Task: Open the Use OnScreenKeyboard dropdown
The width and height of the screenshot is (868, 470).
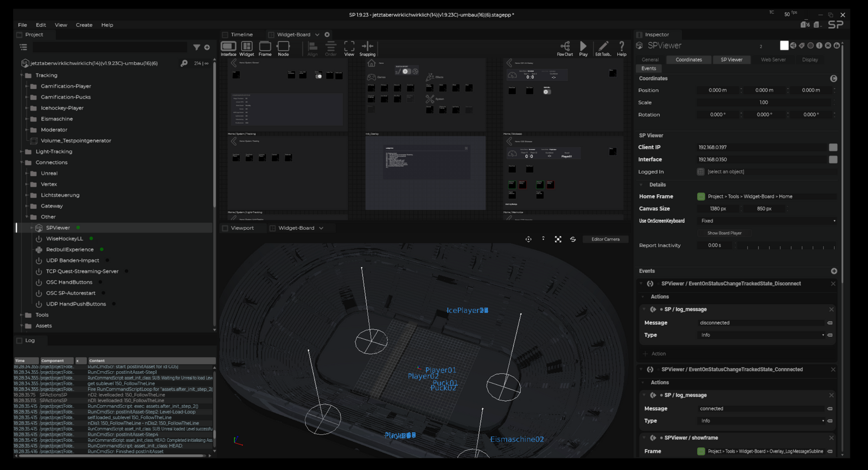Action: click(x=767, y=221)
